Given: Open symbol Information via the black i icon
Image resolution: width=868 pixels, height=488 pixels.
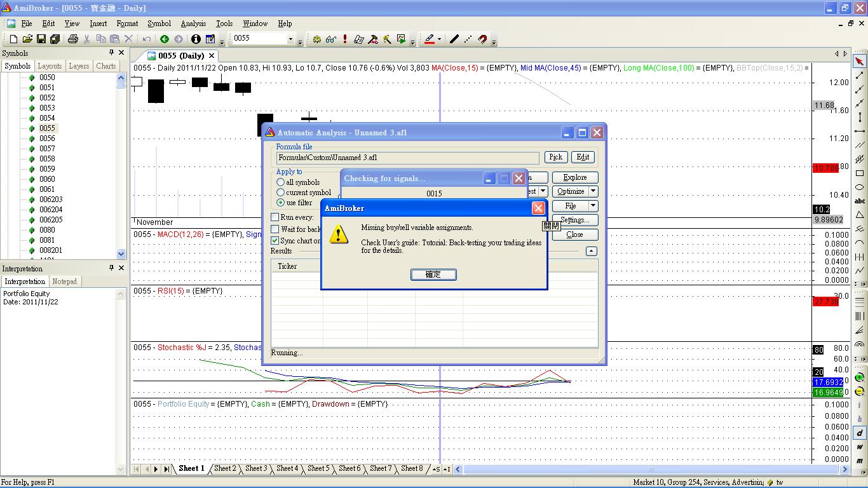Looking at the screenshot, I should point(196,39).
